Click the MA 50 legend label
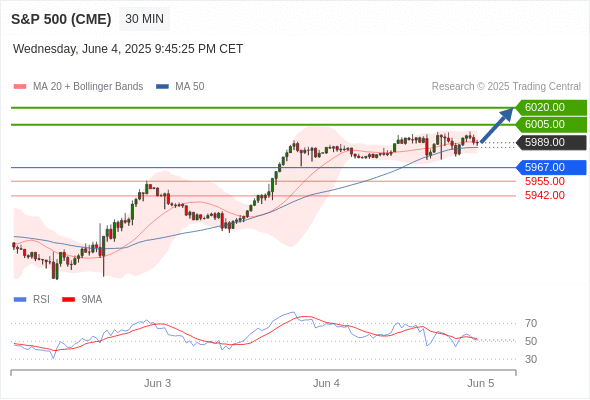This screenshot has height=400, width=590. point(190,87)
